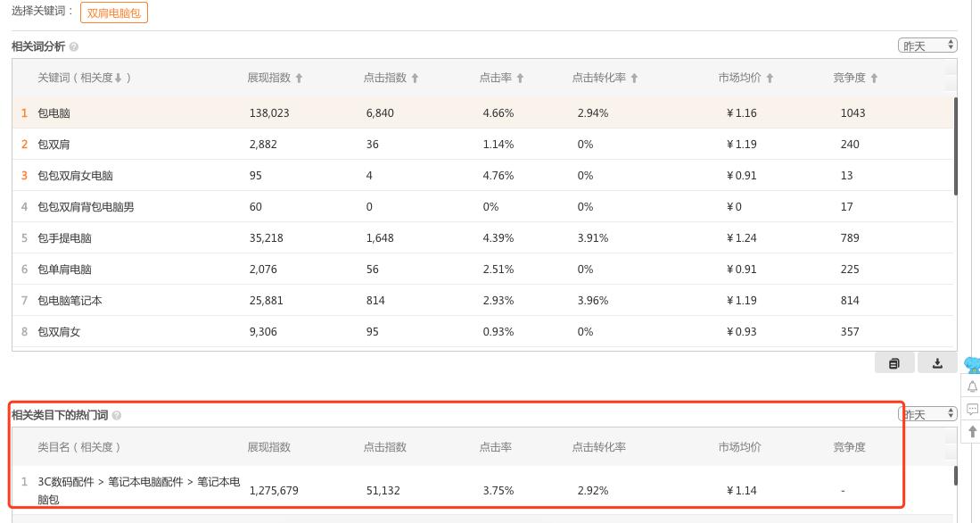Click the keyword 包手提电脑

pyautogui.click(x=64, y=238)
